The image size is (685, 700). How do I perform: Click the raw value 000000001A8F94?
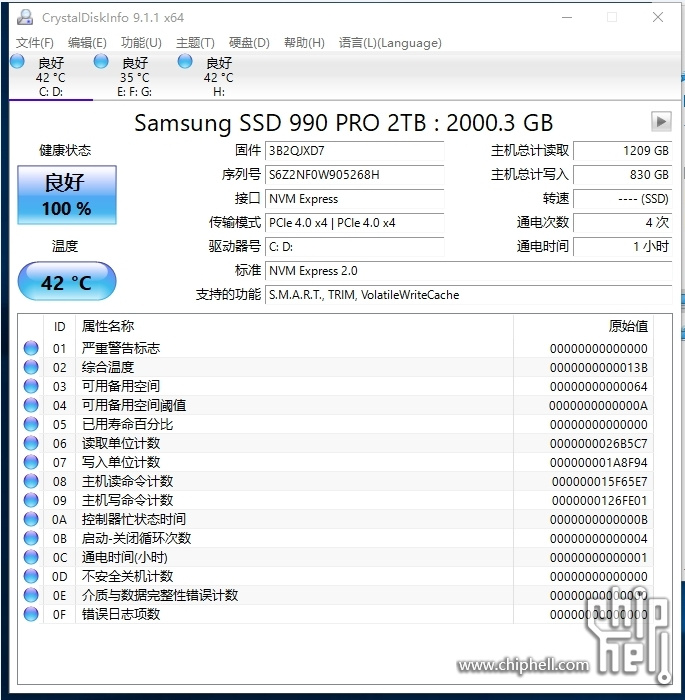[598, 462]
